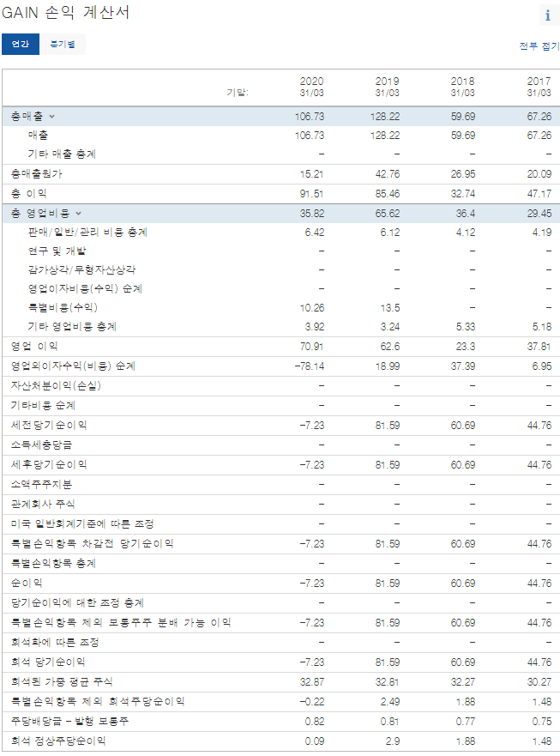Click the 2020 31/03 column header
Viewport: 560px width, 756px height.
311,87
